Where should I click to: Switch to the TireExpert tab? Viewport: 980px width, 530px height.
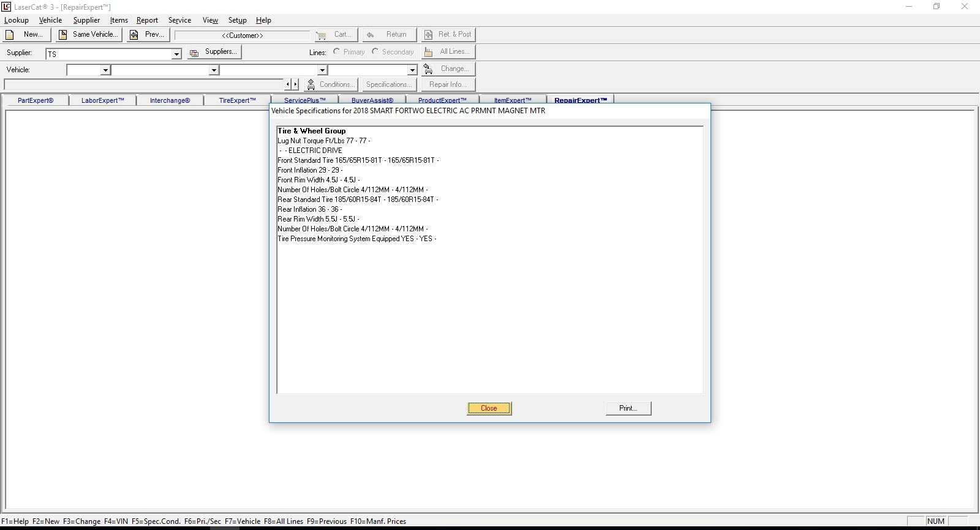(237, 100)
